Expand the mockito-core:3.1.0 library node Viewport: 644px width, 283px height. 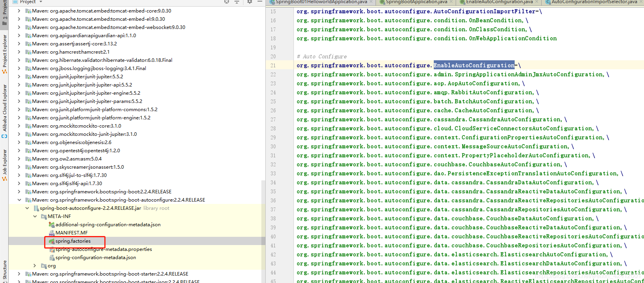(19, 126)
